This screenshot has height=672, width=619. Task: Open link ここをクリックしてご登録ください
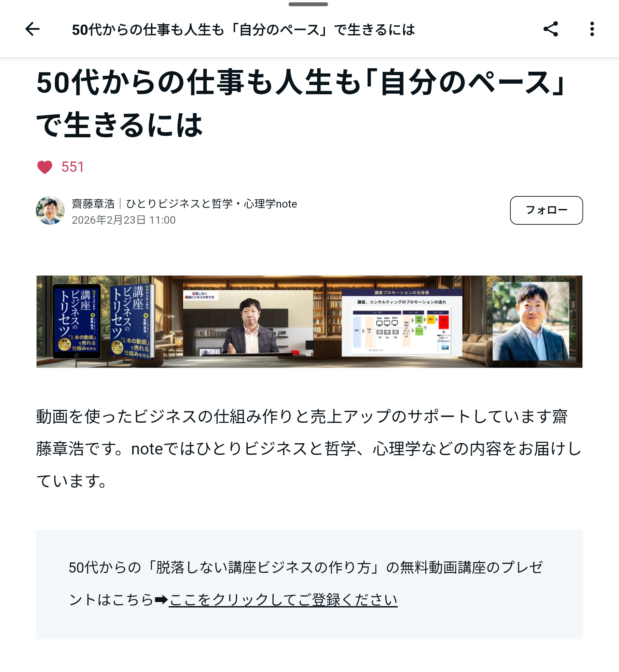pos(283,600)
